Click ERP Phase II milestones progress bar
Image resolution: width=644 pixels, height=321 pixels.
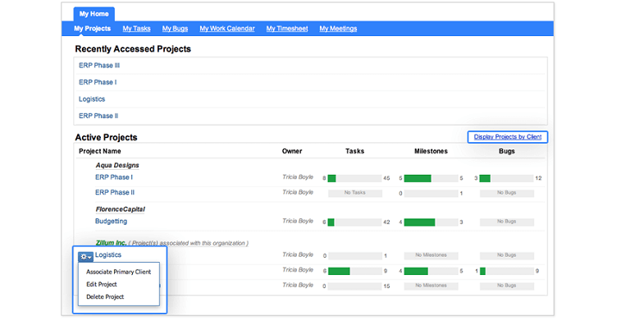point(431,193)
